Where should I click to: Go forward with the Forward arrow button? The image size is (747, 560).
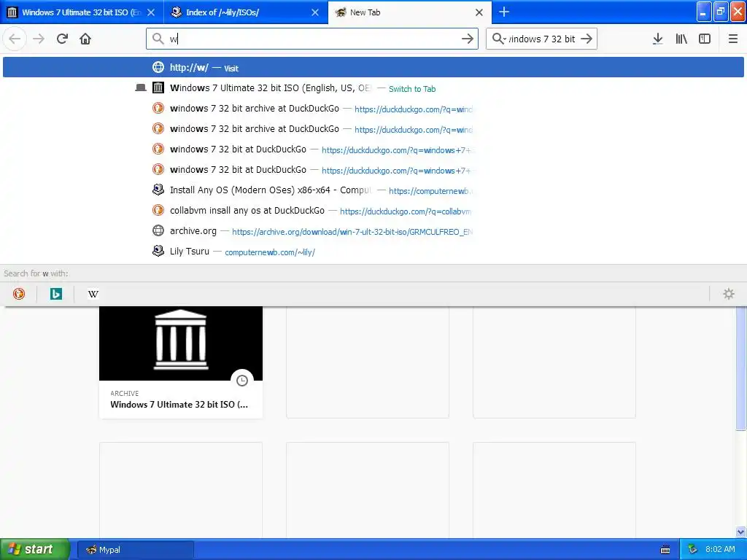tap(39, 39)
